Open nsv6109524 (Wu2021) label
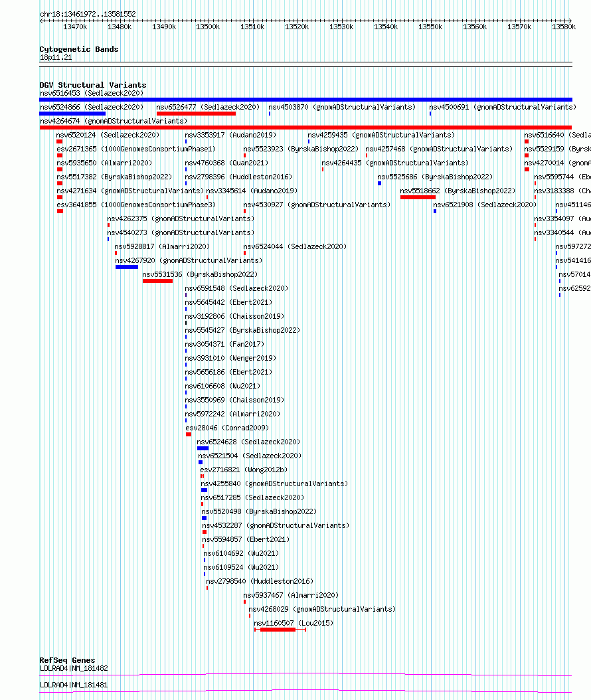The image size is (591, 700). click(242, 567)
